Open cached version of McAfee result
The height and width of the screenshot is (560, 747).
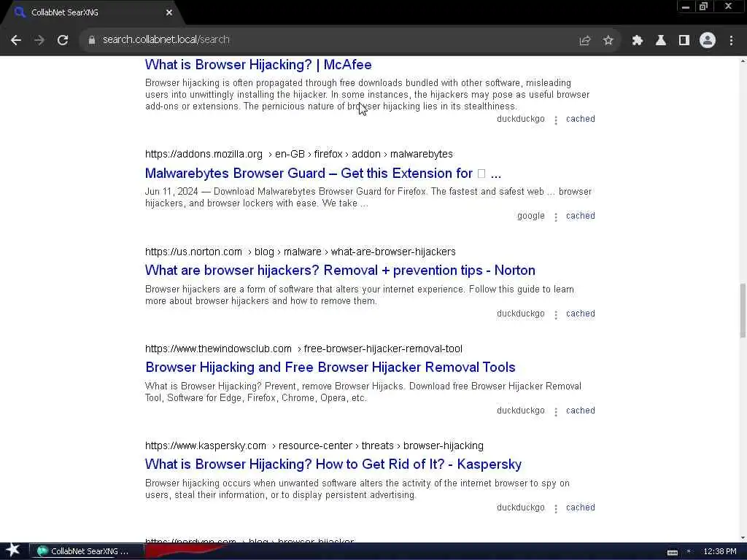[x=580, y=119]
